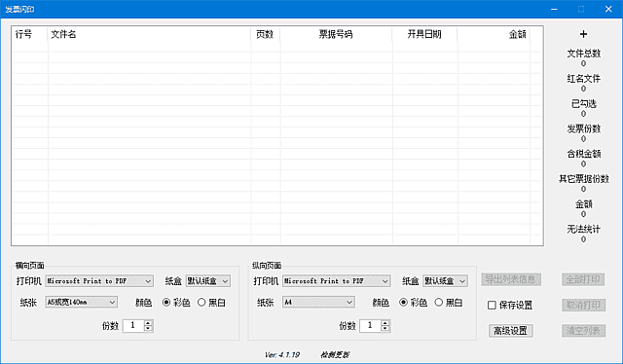Screen dimensions: 623x364
Task: Enable the 保存设置 checkbox
Action: (x=492, y=305)
